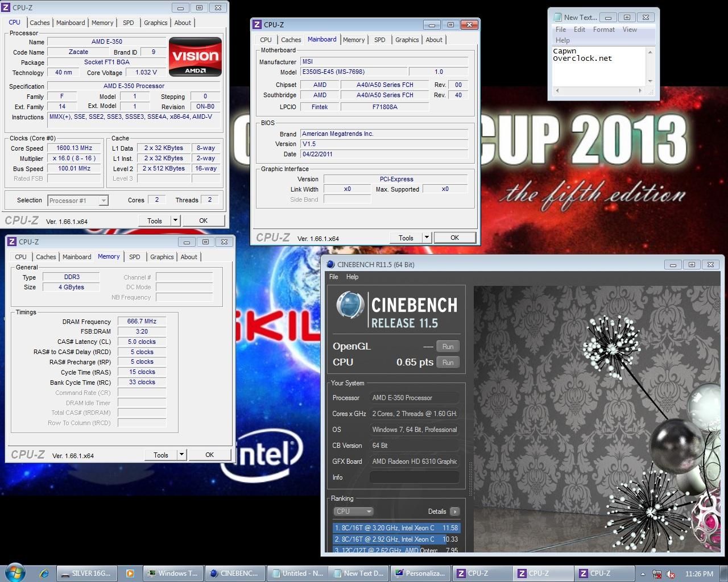Open SPD tab in CPU window
The height and width of the screenshot is (582, 728).
tap(129, 23)
